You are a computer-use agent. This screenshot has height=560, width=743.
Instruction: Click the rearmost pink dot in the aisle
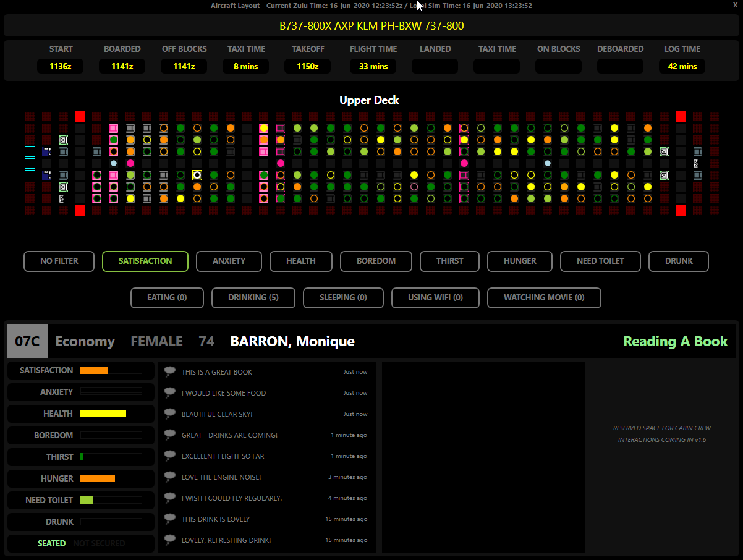pyautogui.click(x=464, y=163)
